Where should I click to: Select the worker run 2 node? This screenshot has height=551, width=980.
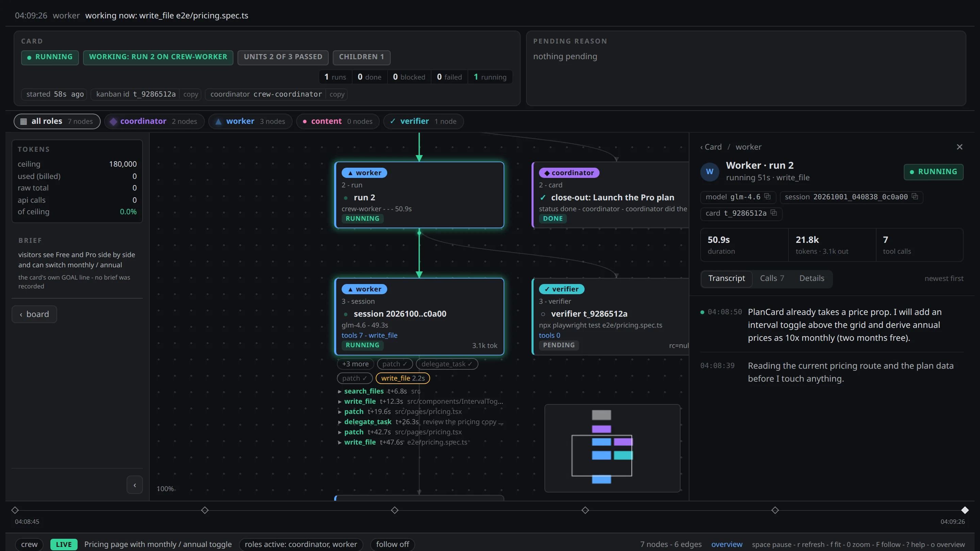pyautogui.click(x=419, y=195)
